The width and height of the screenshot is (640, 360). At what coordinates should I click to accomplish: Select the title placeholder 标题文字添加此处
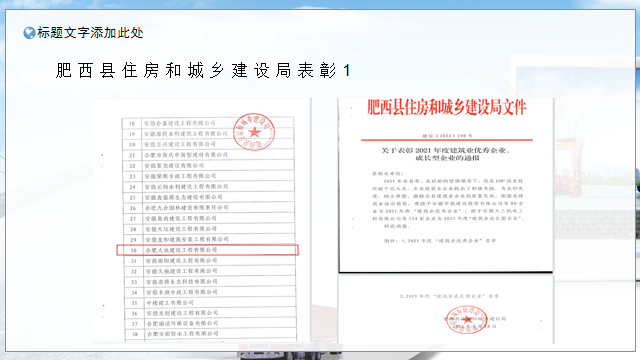[90, 33]
